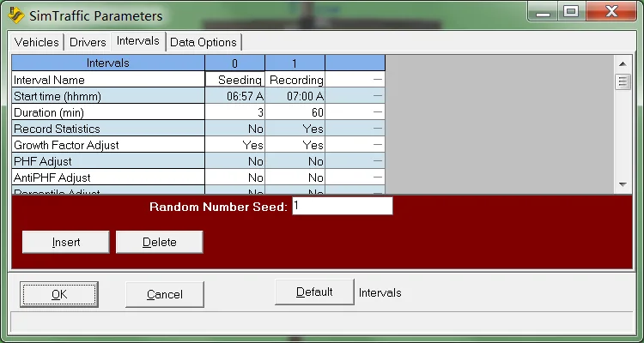Image resolution: width=644 pixels, height=343 pixels.
Task: Select the 07:00 A start time cell
Action: click(x=295, y=95)
